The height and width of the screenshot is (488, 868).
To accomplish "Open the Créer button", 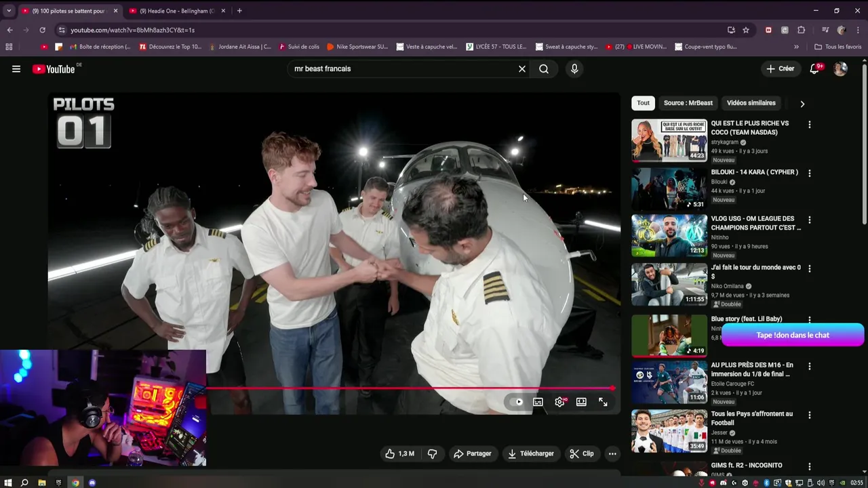I will [x=780, y=68].
